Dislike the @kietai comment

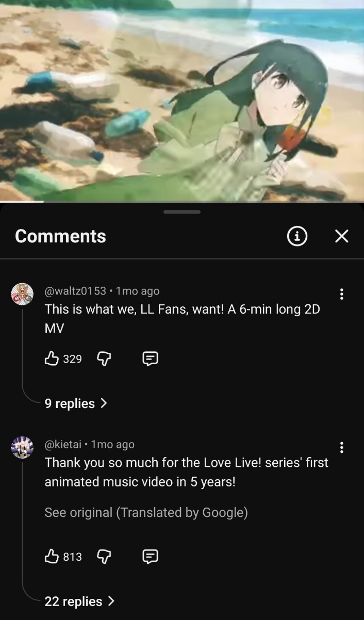point(104,557)
